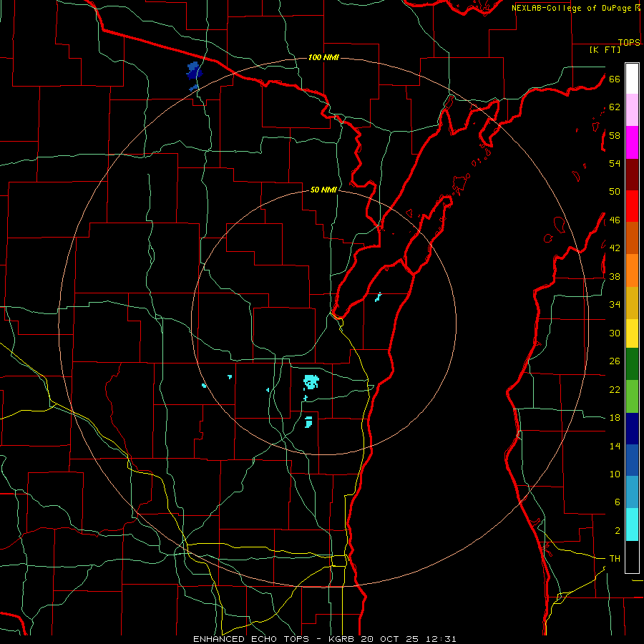Click the legend TH label
This screenshot has height=644, width=644.
(x=615, y=559)
